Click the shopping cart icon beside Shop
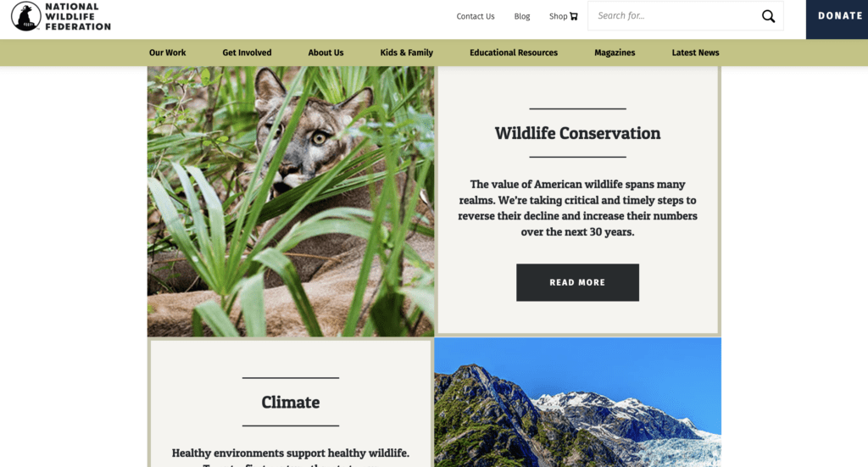 tap(574, 16)
